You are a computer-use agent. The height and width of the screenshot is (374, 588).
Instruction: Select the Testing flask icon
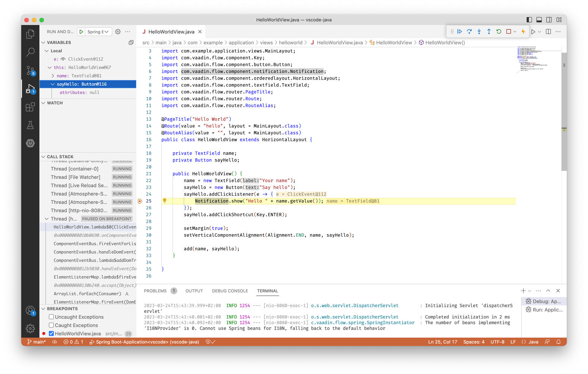[x=30, y=125]
